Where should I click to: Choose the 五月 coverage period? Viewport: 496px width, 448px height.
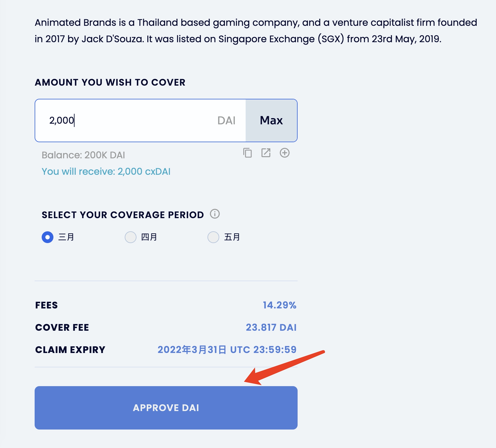tap(213, 237)
